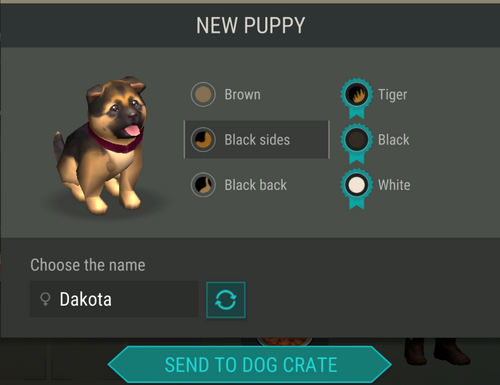Click the Black back coat pattern icon
The width and height of the screenshot is (500, 385).
tap(203, 185)
